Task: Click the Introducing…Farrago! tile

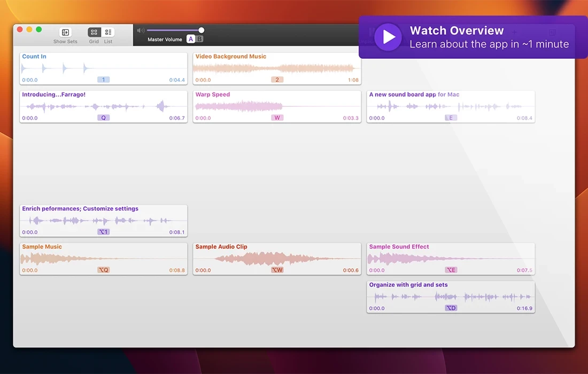Action: (x=103, y=106)
